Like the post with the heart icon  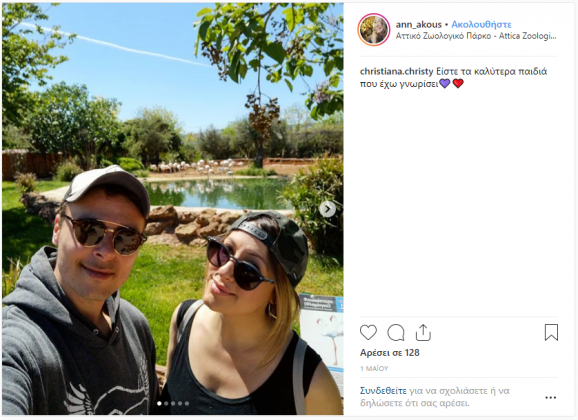coord(368,332)
